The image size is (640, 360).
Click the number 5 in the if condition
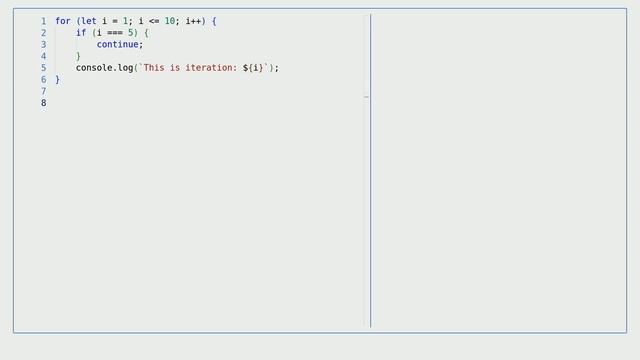pos(131,33)
